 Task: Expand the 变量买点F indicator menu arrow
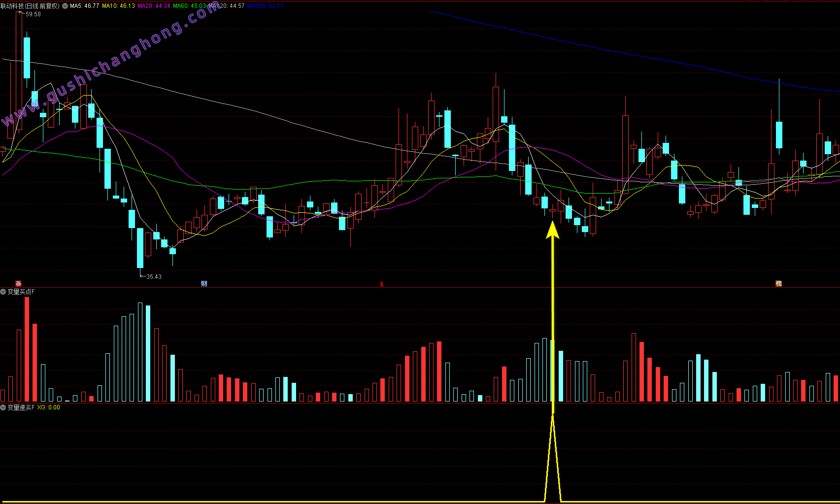pyautogui.click(x=3, y=292)
